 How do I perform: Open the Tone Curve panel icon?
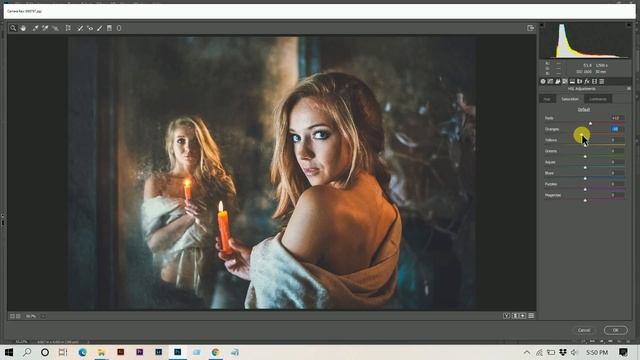click(x=550, y=82)
